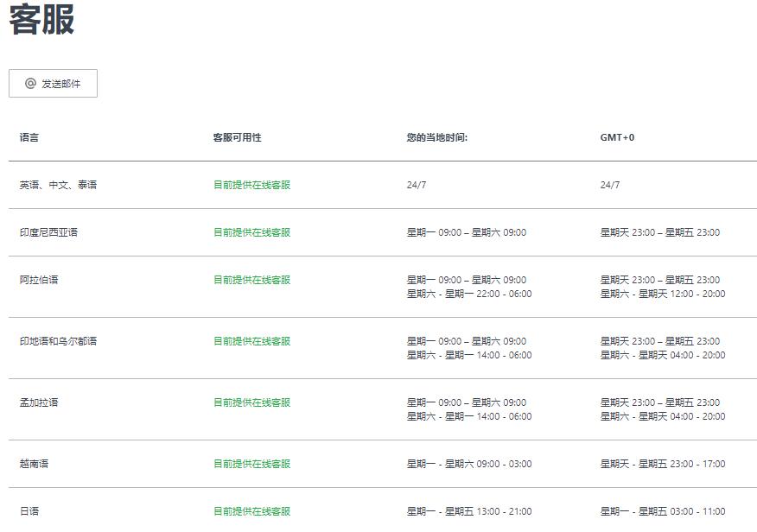Click the 越南语 GMT+0 hours cell
The height and width of the screenshot is (532, 757).
pos(662,464)
